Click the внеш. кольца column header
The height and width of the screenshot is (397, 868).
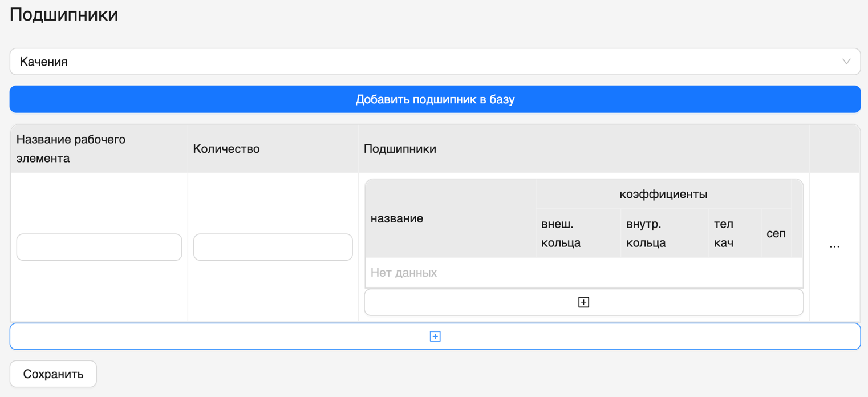click(578, 232)
